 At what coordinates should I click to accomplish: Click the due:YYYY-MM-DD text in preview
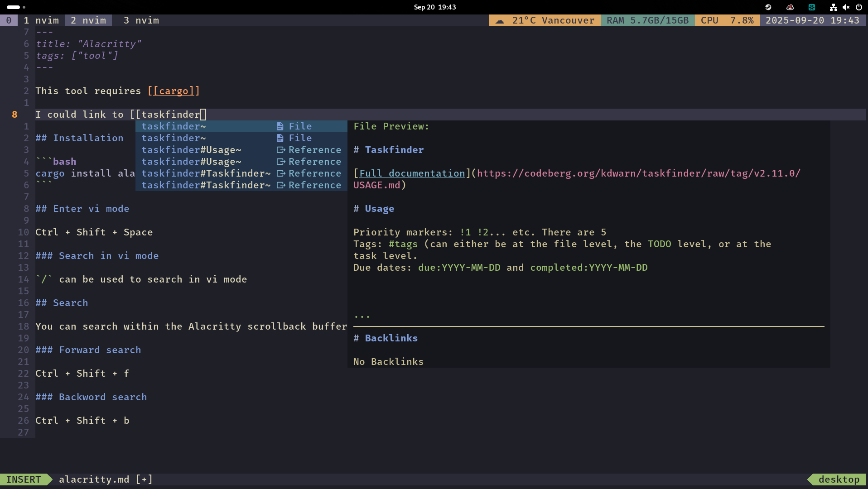[459, 268]
